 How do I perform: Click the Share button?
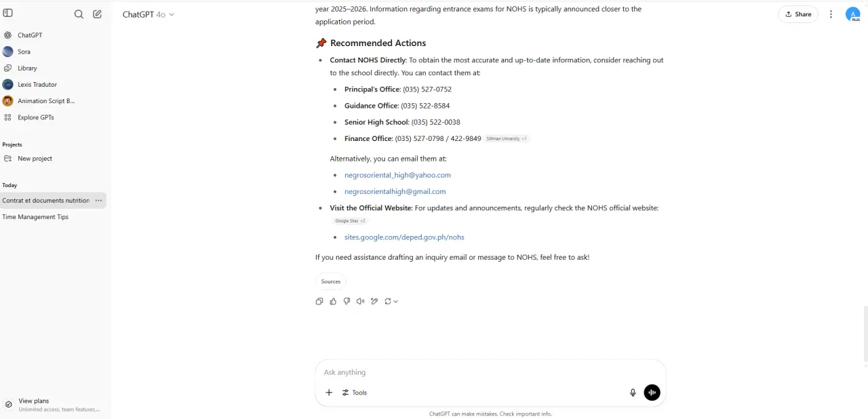point(798,14)
